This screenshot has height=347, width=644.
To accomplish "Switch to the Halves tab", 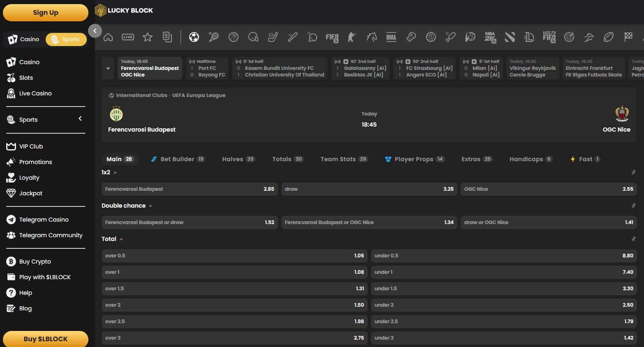I will [x=239, y=159].
